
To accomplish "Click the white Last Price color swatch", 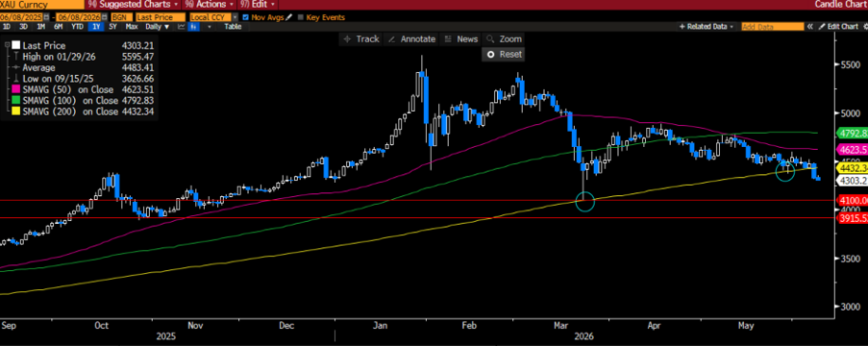I will tap(16, 45).
